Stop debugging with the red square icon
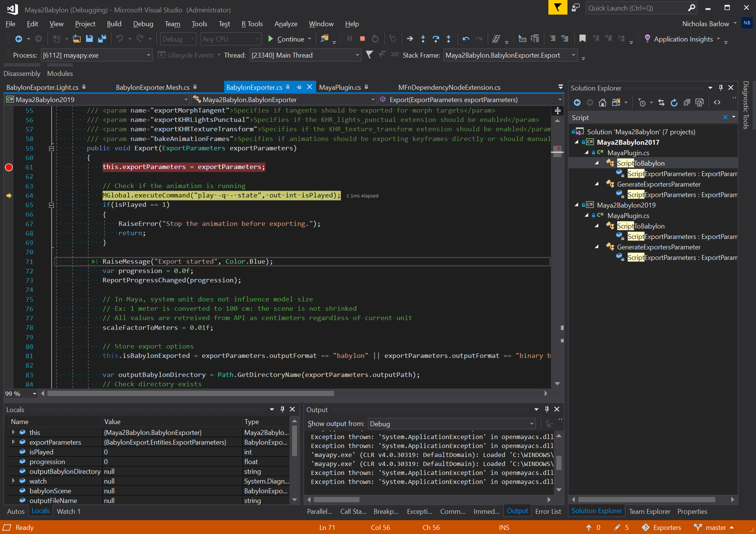This screenshot has height=534, width=756. 362,39
